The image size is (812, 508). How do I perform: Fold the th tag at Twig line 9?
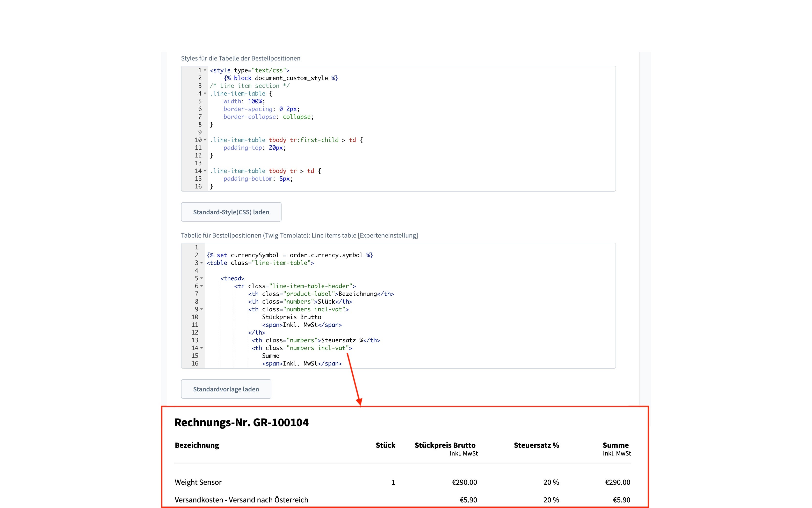[x=202, y=309]
